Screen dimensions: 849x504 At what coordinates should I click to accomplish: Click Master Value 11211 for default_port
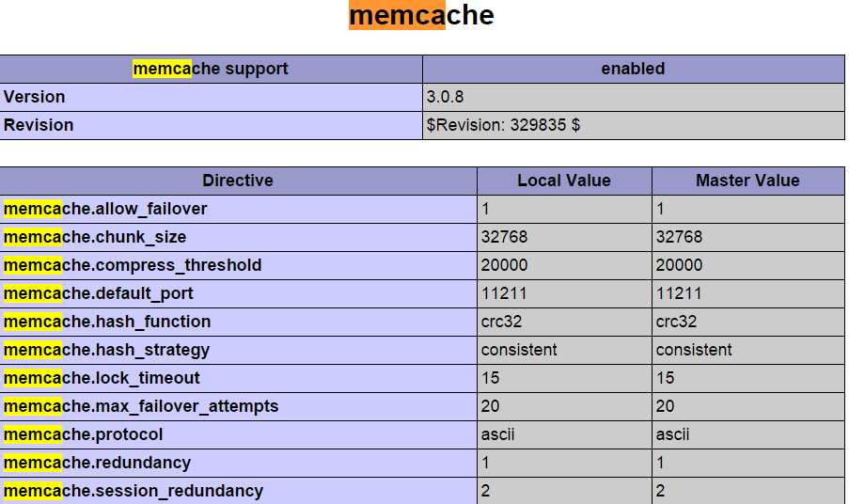coord(679,293)
